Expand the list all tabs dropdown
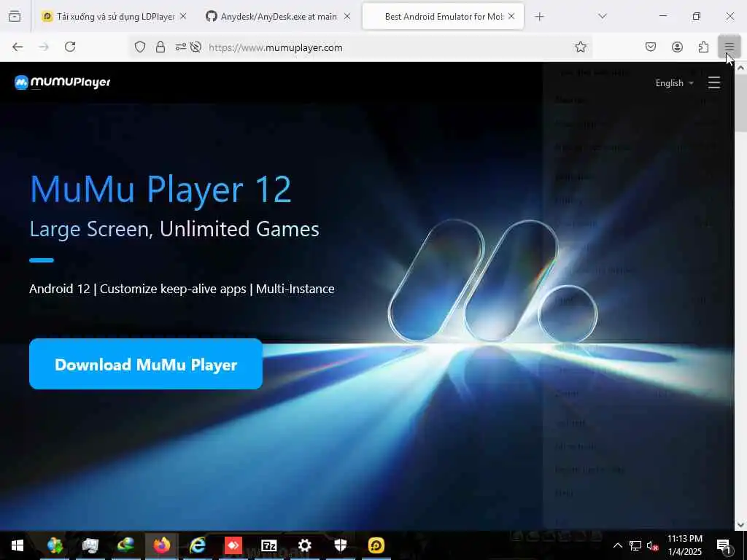Screen dimensions: 747x560 pyautogui.click(x=602, y=17)
